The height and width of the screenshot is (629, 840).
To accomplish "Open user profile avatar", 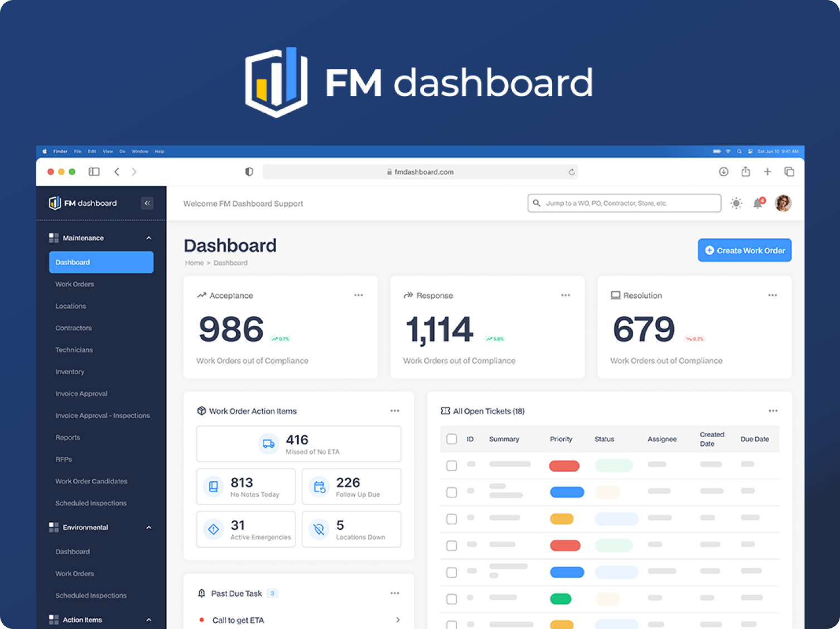I will pyautogui.click(x=783, y=203).
